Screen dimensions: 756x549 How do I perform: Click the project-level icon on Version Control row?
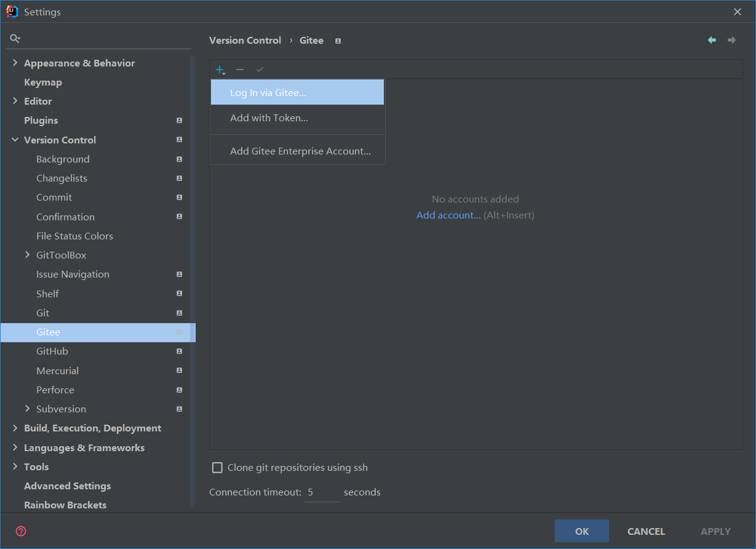(x=179, y=140)
